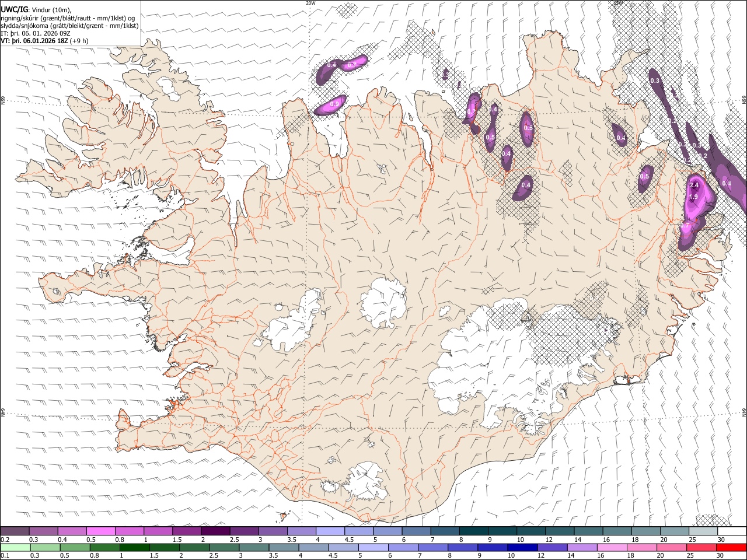Click the '30' label of the upper color scale
The height and width of the screenshot is (560, 747).
point(721,540)
